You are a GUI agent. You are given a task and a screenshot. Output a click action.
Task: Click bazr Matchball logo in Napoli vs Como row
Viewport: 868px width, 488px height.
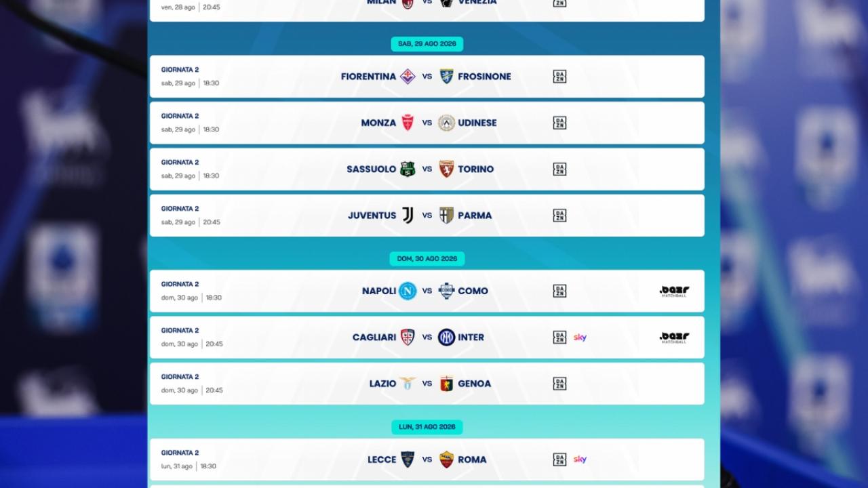pyautogui.click(x=674, y=291)
